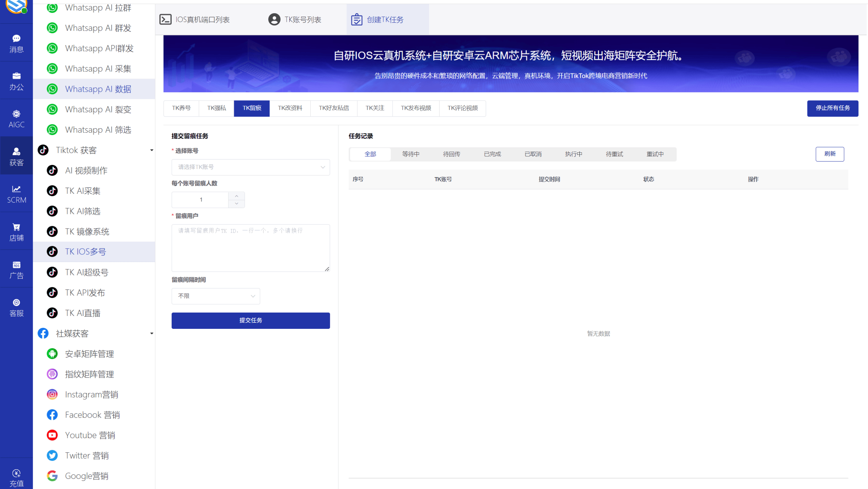Open the 留痕间隔时间 dropdown
The width and height of the screenshot is (868, 489).
pyautogui.click(x=216, y=296)
